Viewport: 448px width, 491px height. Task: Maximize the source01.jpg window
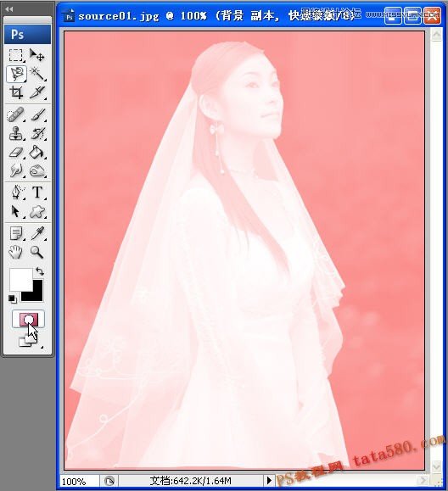coord(412,15)
